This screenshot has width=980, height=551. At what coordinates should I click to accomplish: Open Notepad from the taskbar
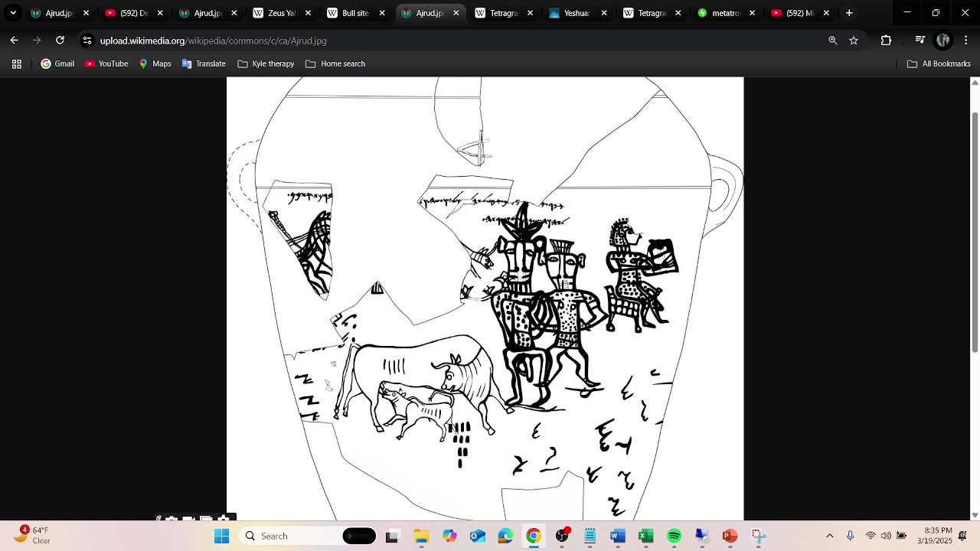click(590, 536)
